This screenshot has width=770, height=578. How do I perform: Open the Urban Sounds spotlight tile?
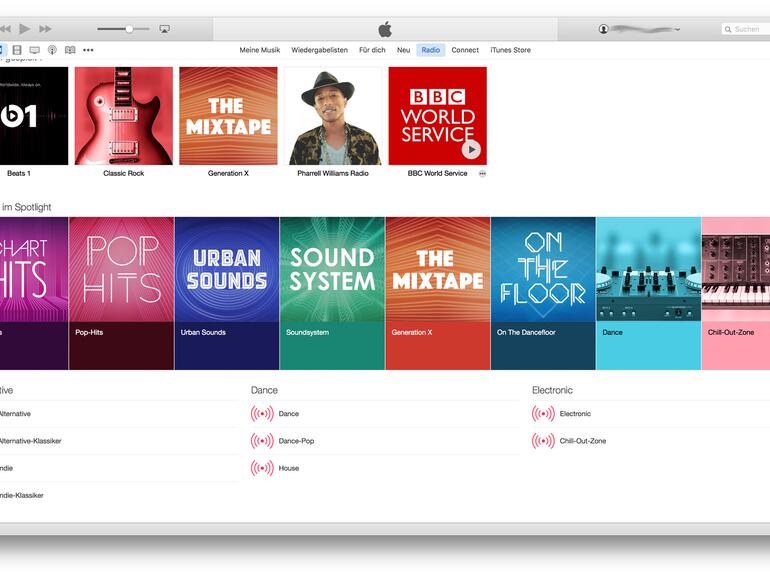click(x=227, y=293)
